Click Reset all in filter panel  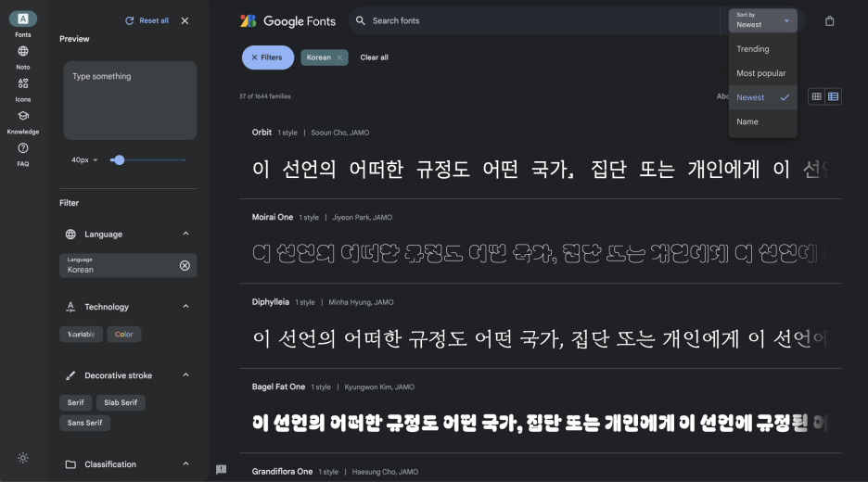[x=147, y=20]
